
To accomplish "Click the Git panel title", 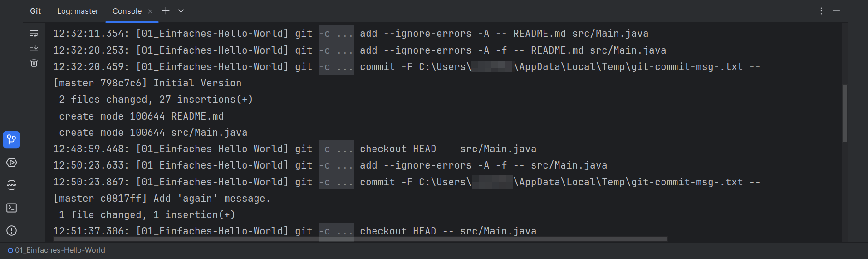I will [x=35, y=11].
